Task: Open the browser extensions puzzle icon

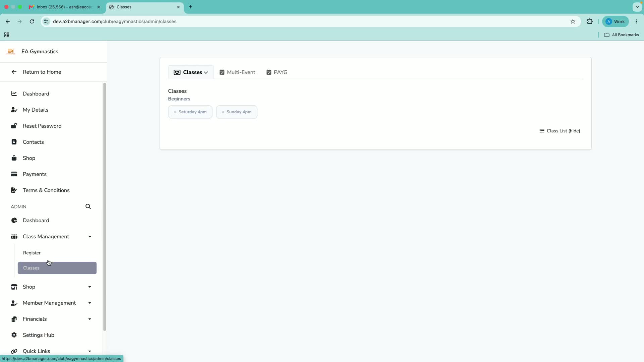Action: (590, 21)
